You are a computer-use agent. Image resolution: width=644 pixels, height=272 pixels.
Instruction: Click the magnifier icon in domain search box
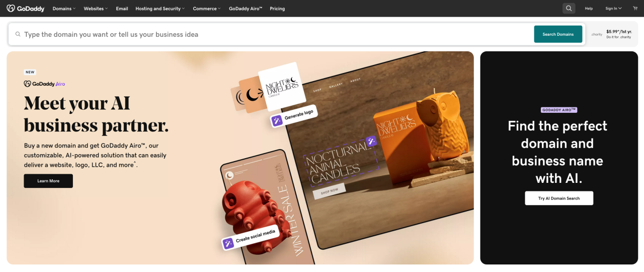coord(18,34)
